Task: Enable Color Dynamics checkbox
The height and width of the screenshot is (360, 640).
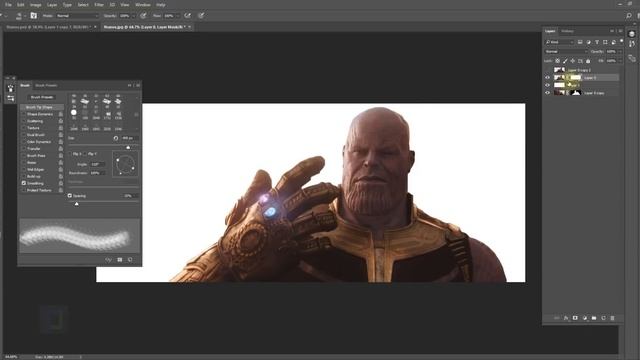Action: click(x=24, y=142)
